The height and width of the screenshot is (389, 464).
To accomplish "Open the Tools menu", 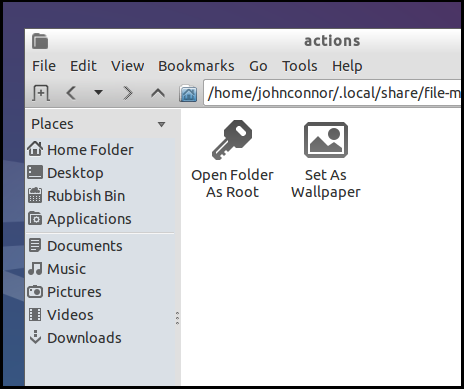I will 299,66.
